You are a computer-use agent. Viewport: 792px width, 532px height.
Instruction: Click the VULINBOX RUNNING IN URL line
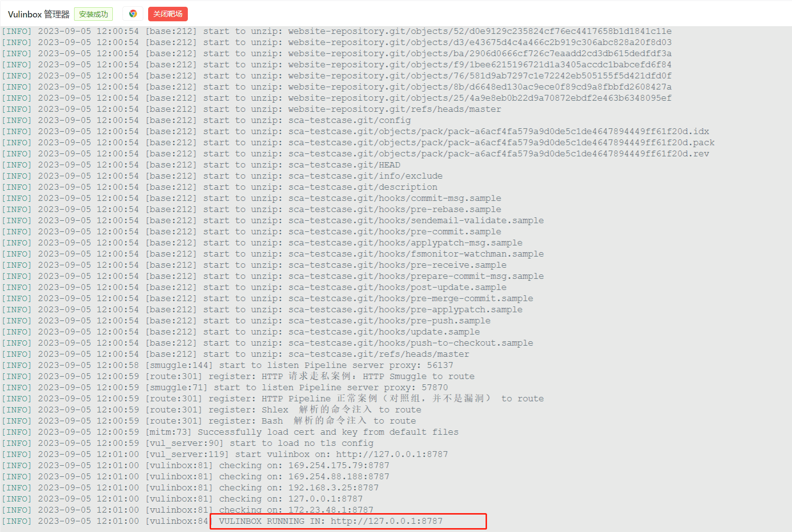pyautogui.click(x=331, y=521)
